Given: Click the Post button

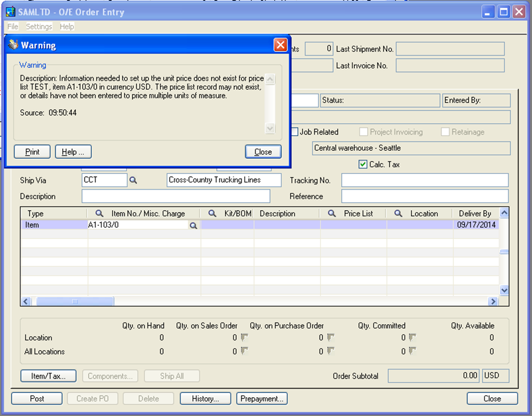Looking at the screenshot, I should (x=37, y=398).
